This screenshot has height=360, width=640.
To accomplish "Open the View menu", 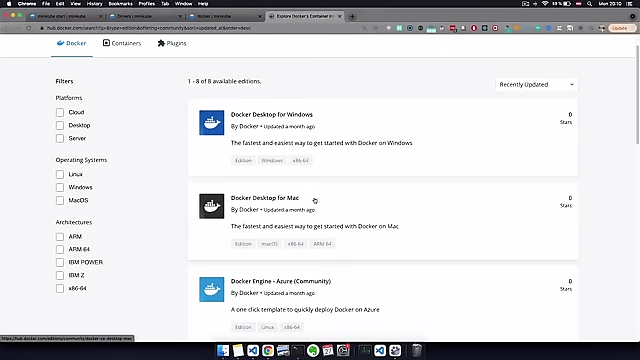I will pos(76,4).
